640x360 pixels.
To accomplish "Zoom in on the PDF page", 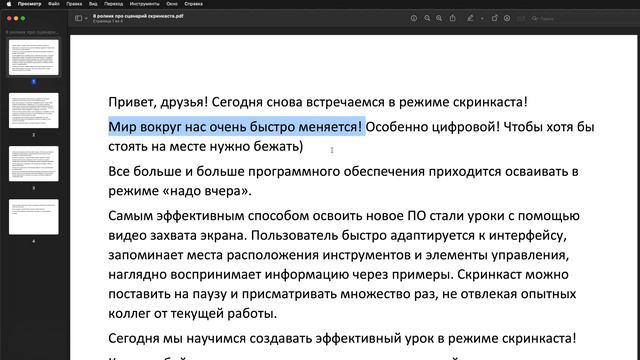I will [x=439, y=18].
